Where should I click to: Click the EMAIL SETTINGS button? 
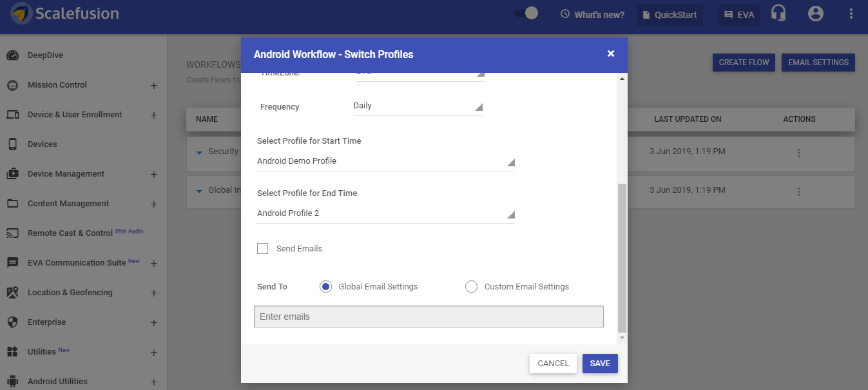818,63
